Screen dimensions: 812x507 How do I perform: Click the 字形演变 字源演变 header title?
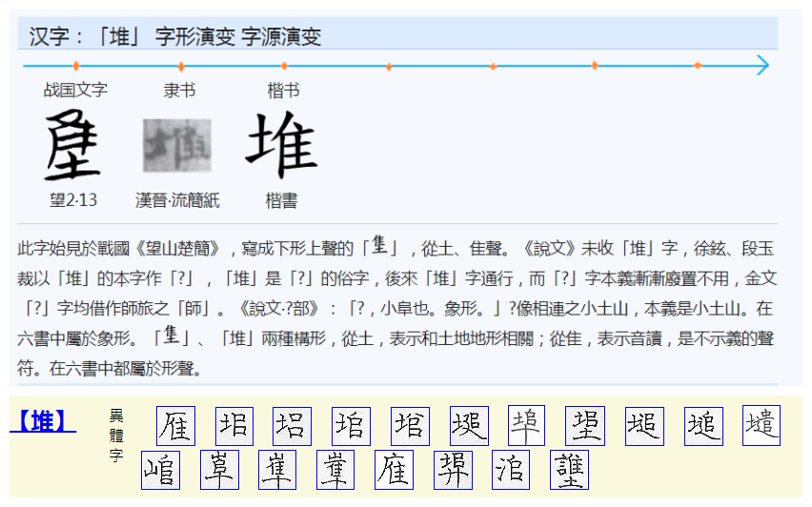[238, 37]
